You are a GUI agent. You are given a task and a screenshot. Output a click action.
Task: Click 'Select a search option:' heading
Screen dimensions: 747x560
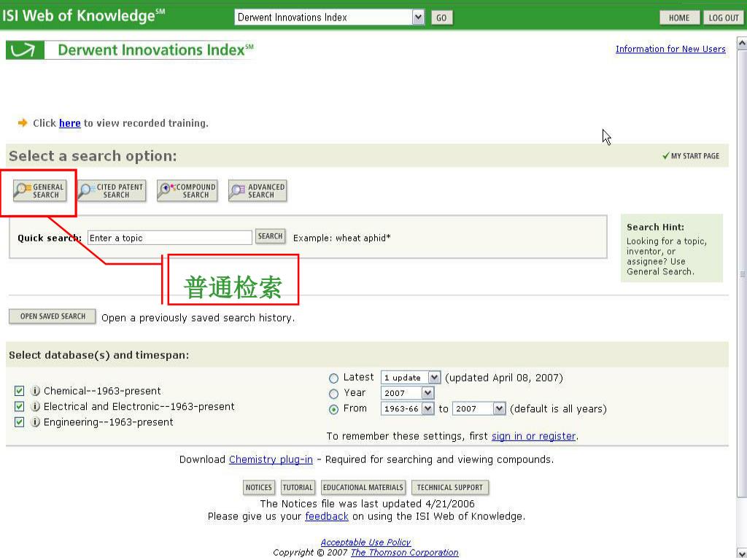click(x=93, y=156)
